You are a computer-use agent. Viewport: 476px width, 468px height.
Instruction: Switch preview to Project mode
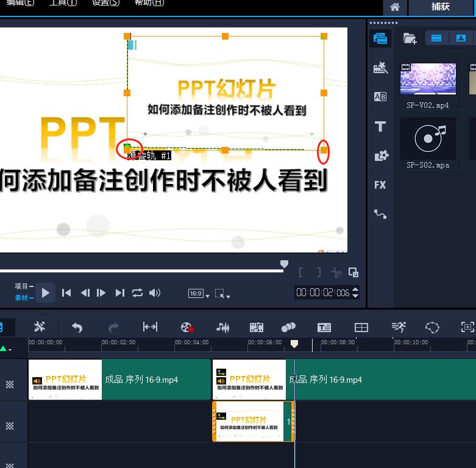pyautogui.click(x=21, y=286)
